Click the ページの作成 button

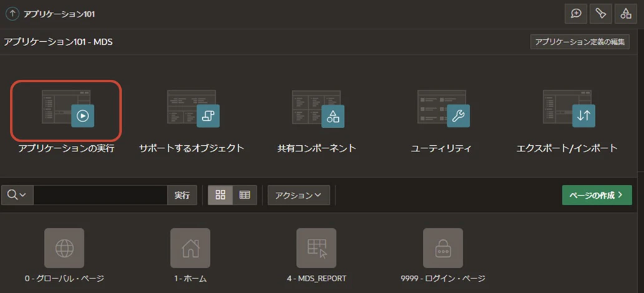(x=597, y=195)
